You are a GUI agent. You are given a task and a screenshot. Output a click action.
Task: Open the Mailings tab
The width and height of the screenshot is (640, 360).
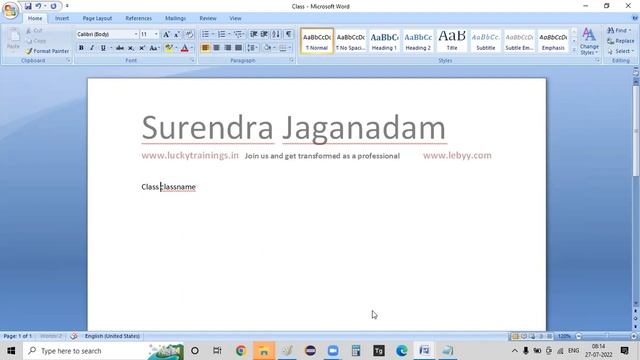pos(176,18)
